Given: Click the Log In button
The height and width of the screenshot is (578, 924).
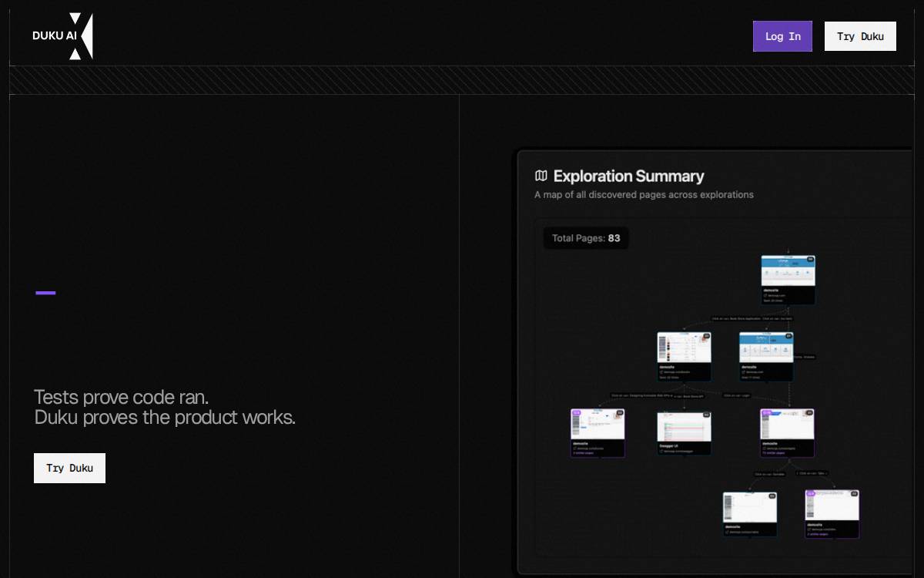Looking at the screenshot, I should tap(782, 36).
